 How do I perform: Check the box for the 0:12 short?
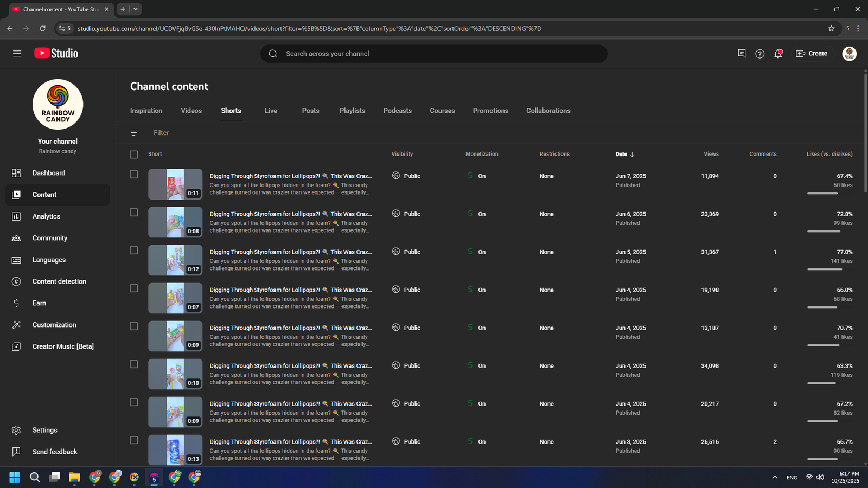point(134,251)
